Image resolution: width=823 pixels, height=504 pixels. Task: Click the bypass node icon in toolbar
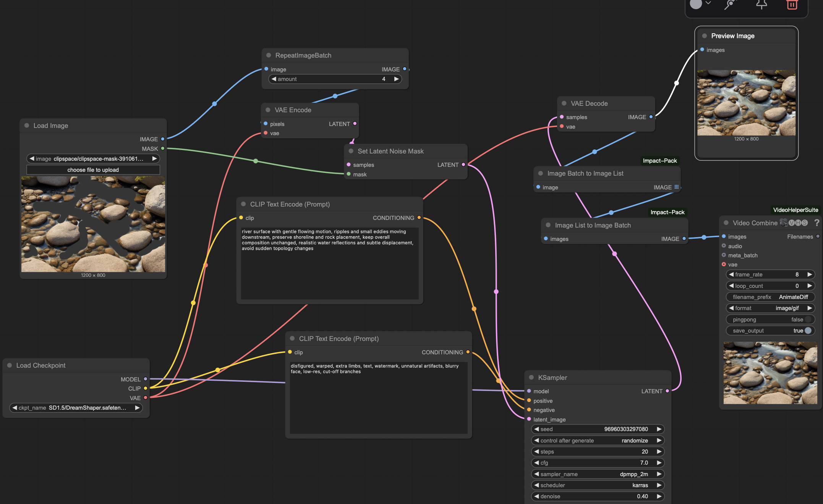click(x=730, y=5)
